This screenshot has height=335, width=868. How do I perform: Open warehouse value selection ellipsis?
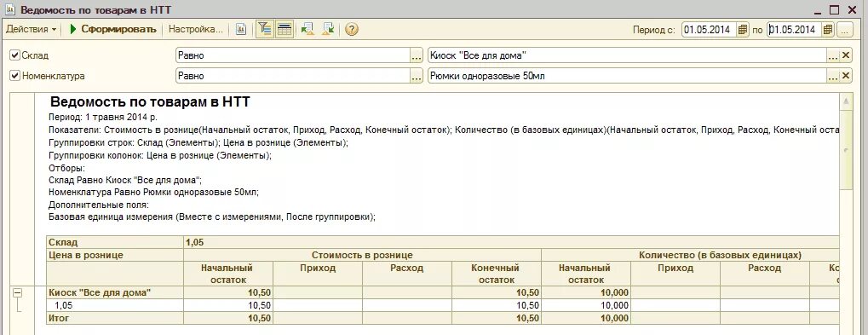tap(833, 55)
